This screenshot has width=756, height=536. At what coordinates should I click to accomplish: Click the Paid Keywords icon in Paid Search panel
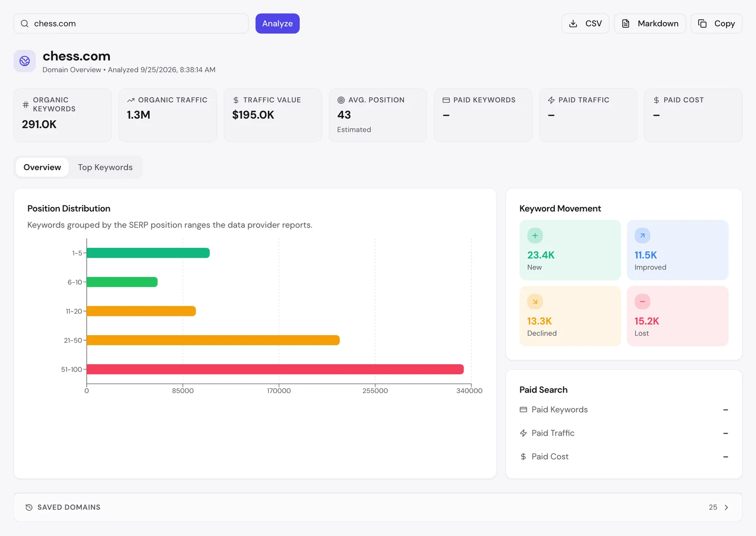click(523, 409)
